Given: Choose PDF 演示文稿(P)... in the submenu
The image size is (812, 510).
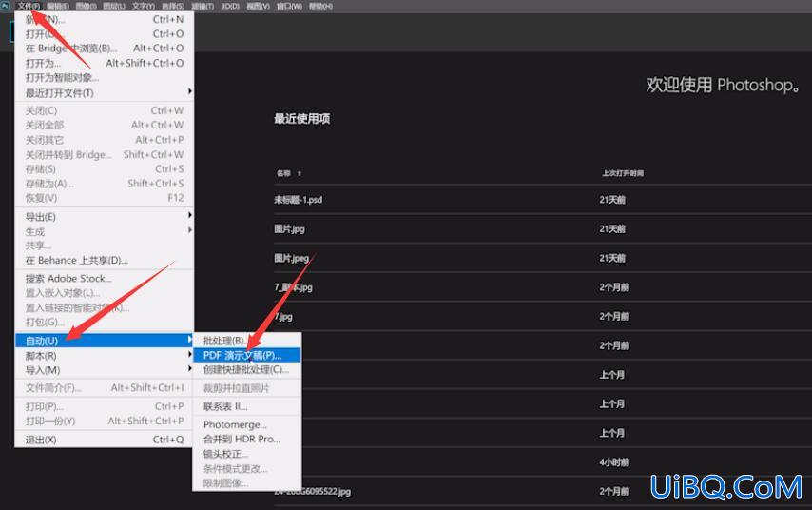Looking at the screenshot, I should point(246,355).
